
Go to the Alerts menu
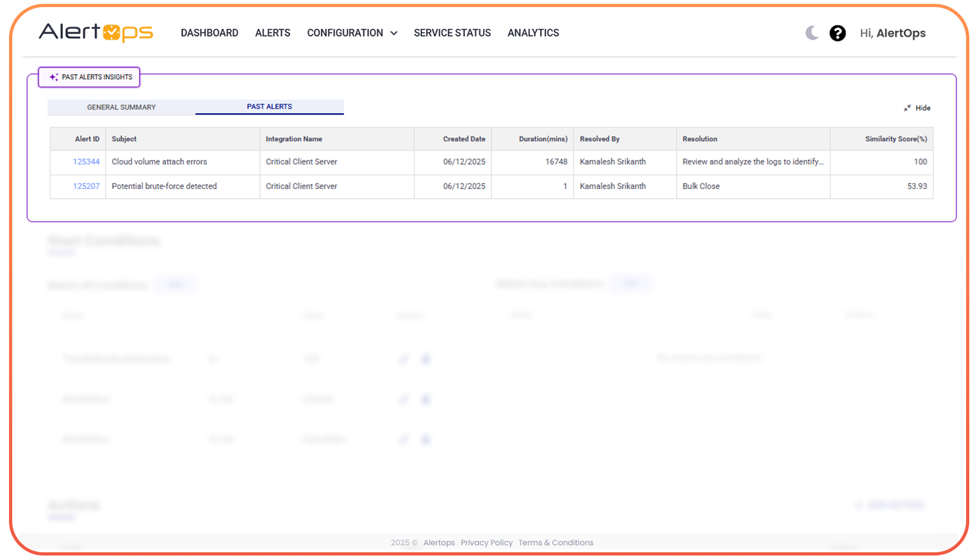click(273, 33)
